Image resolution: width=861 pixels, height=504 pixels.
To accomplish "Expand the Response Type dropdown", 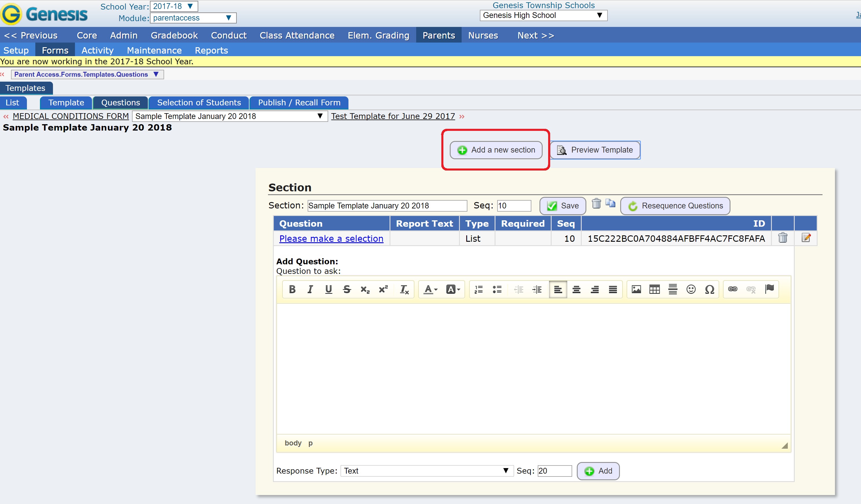I will (426, 470).
